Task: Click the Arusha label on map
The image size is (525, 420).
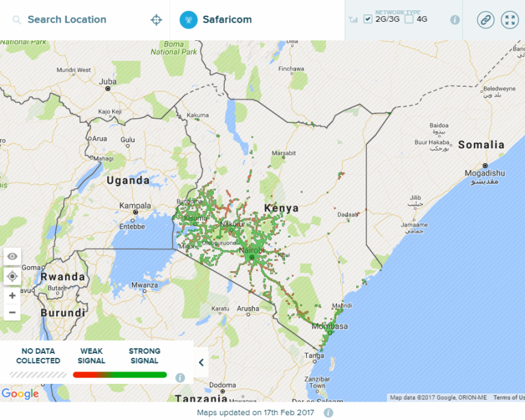Action: click(247, 308)
